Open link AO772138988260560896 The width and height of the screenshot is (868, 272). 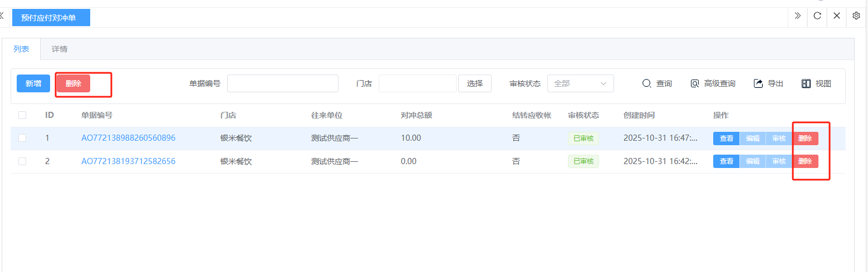(128, 138)
